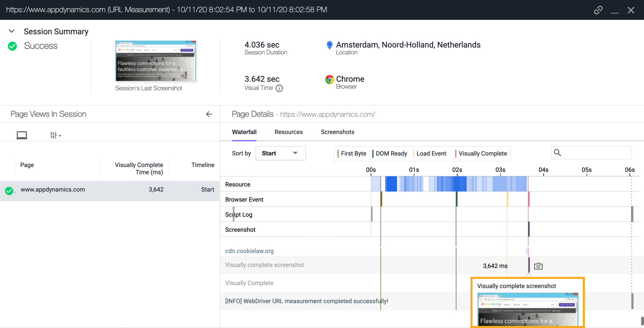The width and height of the screenshot is (644, 328).
Task: Click the Chrome browser icon
Action: coord(330,80)
